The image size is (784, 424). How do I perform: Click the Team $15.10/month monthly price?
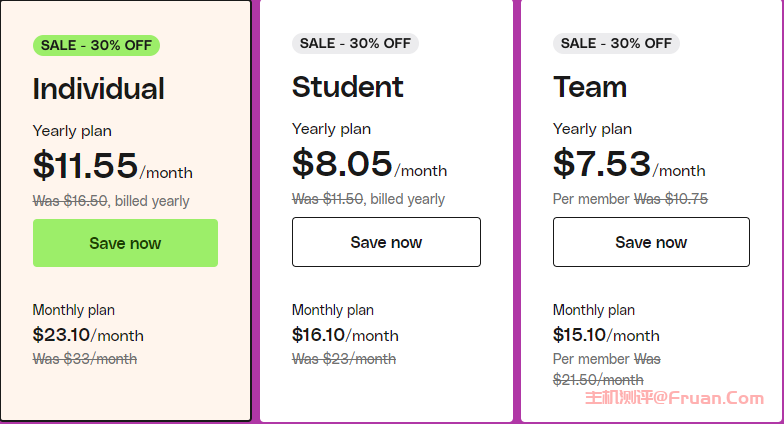click(x=606, y=335)
